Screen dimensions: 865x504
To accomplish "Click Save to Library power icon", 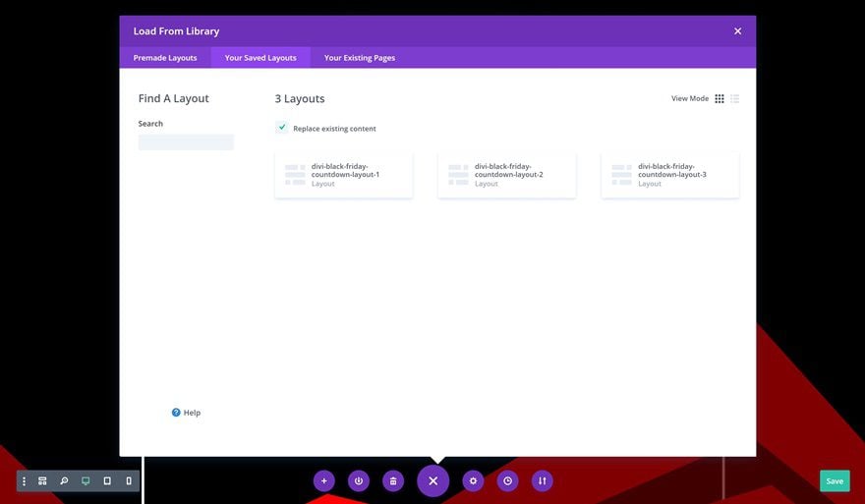I will [x=359, y=480].
